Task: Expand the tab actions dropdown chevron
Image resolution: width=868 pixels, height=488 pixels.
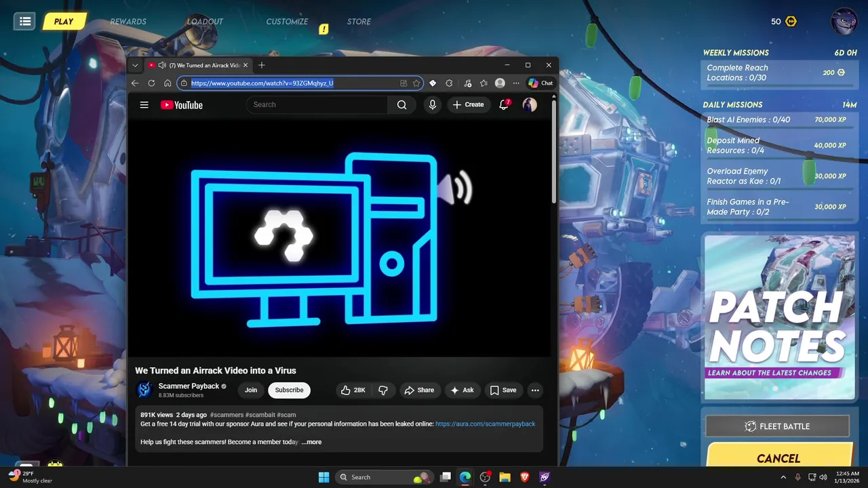Action: [135, 65]
